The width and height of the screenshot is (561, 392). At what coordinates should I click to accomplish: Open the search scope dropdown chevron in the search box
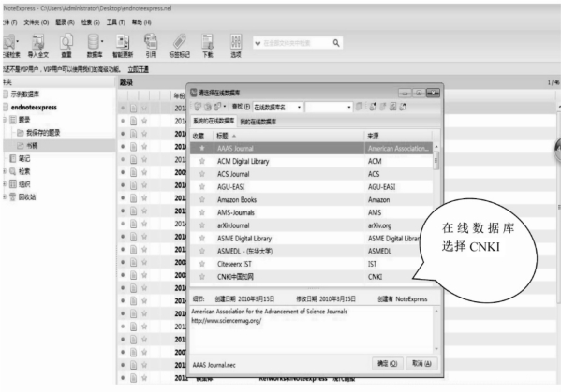[258, 44]
